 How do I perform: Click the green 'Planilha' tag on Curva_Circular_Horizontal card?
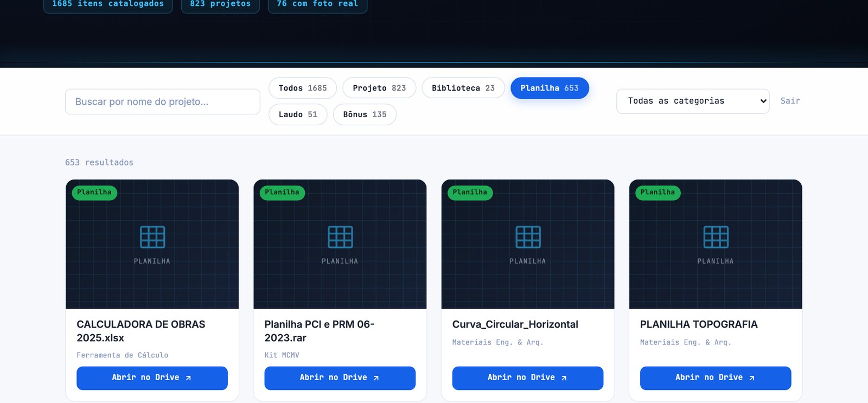pos(470,193)
